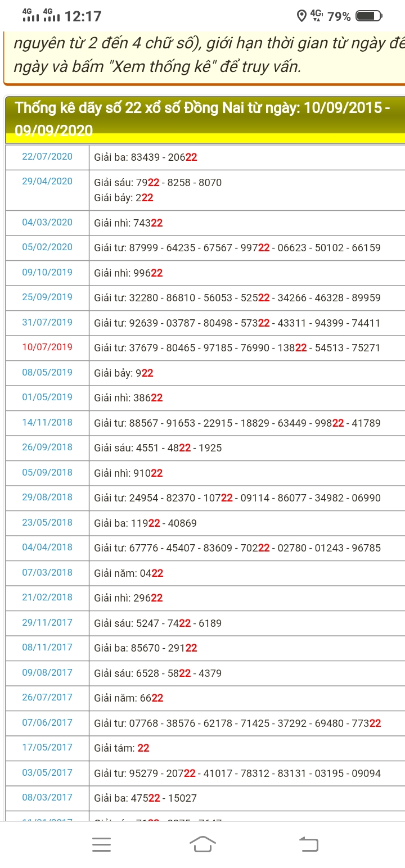Open the 29/04/2020 result date
This screenshot has height=868, width=405.
[47, 182]
